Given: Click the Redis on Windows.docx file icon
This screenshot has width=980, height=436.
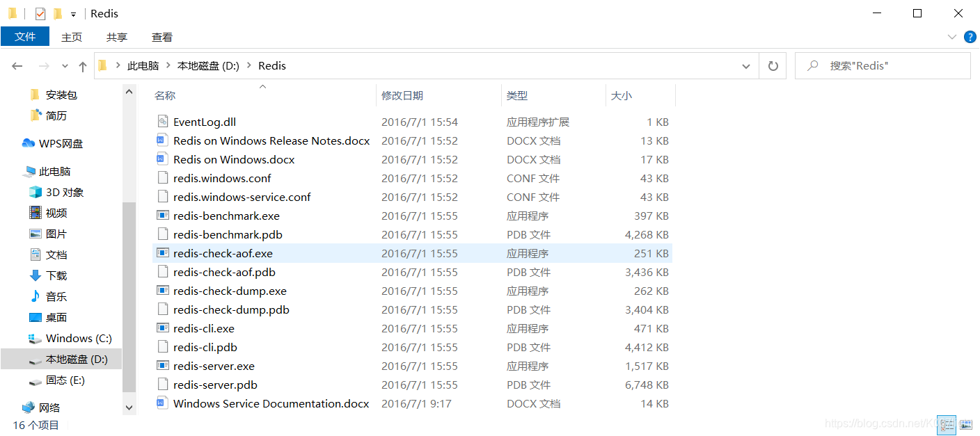Looking at the screenshot, I should pos(163,159).
